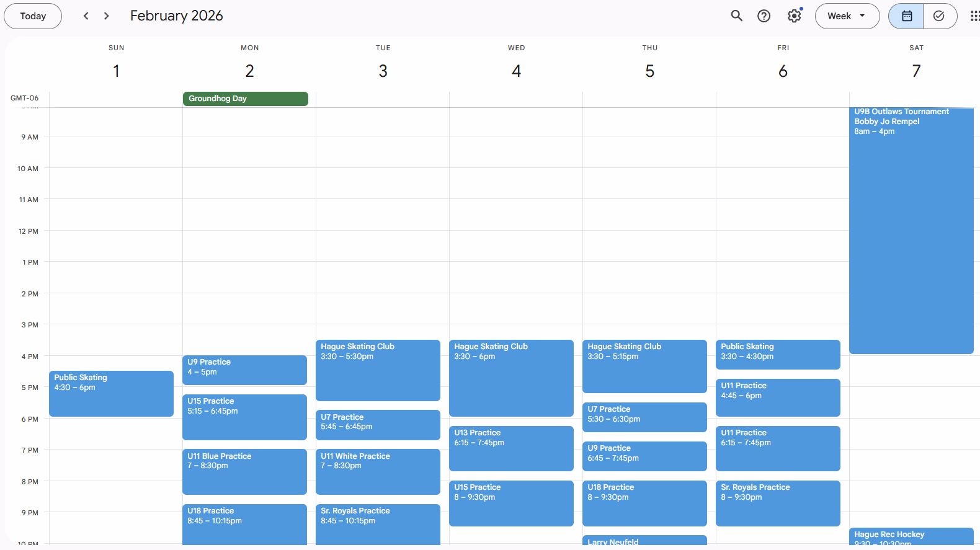Jump to Today
Image resolution: width=980 pixels, height=550 pixels.
[x=33, y=16]
